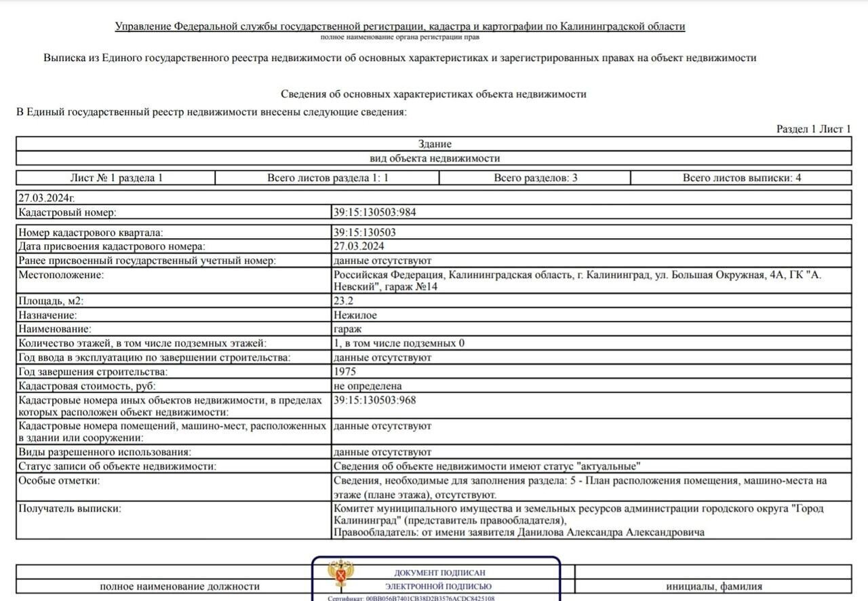Viewport: 868px width, 601px height.
Task: Click special notes text about 'План расположения помещения'
Action: coord(580,487)
